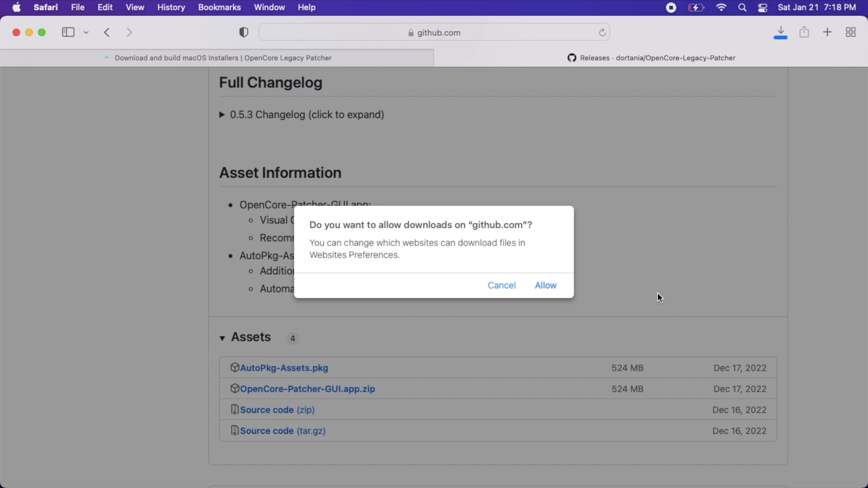Open the Wi-Fi status menu
The image size is (868, 488).
(721, 7)
